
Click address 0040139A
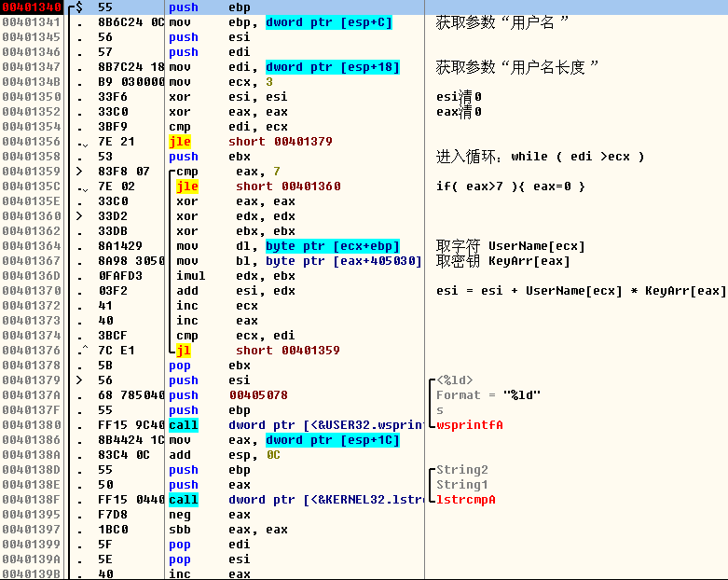pyautogui.click(x=32, y=559)
